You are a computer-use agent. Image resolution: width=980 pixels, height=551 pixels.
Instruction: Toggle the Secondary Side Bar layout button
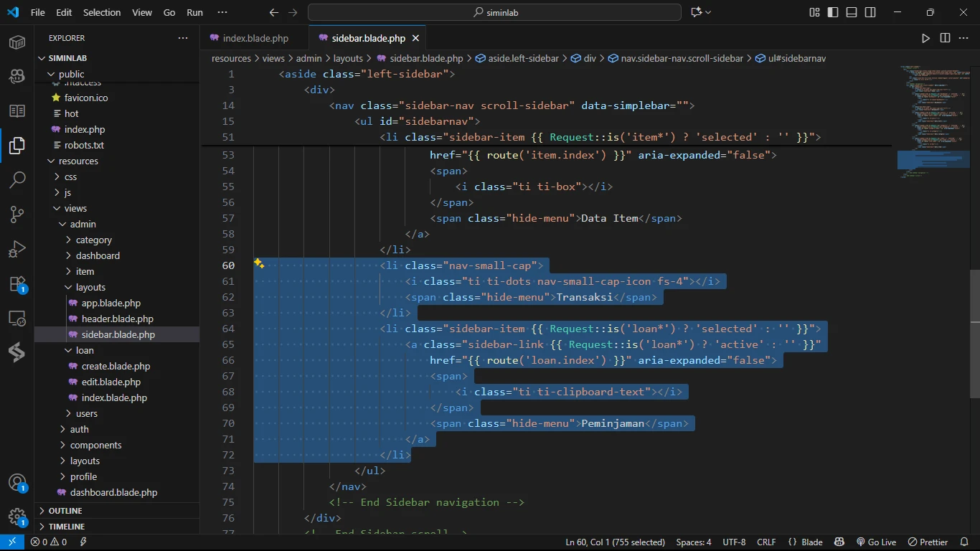click(870, 12)
